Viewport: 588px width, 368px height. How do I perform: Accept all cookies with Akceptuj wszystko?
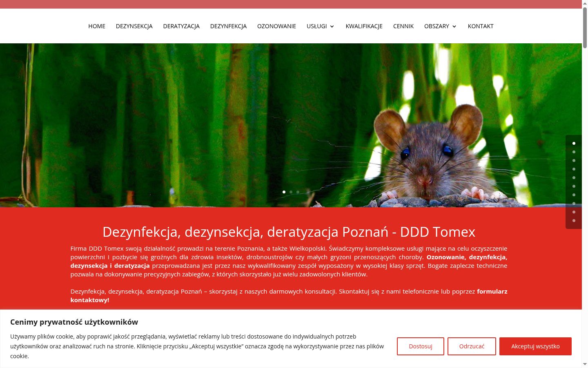[x=535, y=346]
